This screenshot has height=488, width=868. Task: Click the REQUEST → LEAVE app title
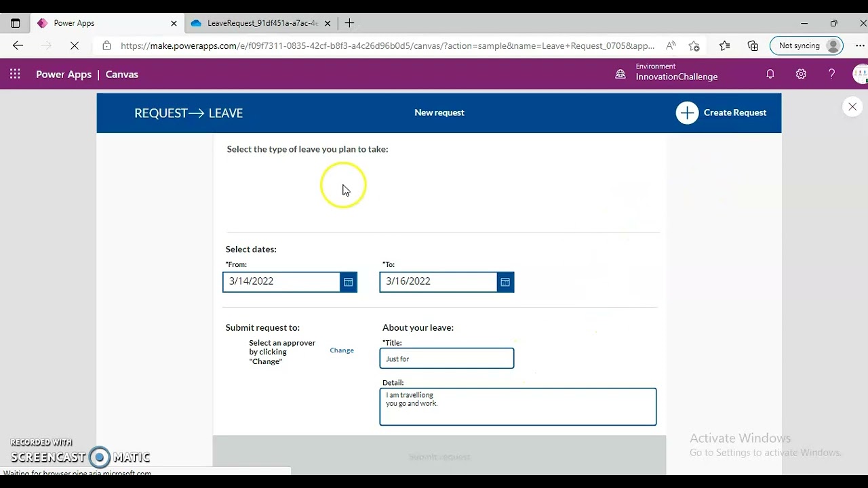click(189, 113)
